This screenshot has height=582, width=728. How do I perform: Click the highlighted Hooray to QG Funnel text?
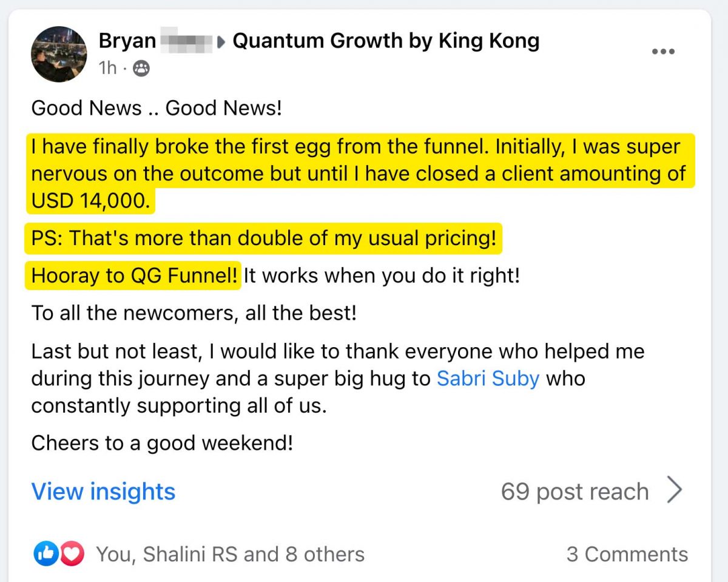click(x=134, y=276)
